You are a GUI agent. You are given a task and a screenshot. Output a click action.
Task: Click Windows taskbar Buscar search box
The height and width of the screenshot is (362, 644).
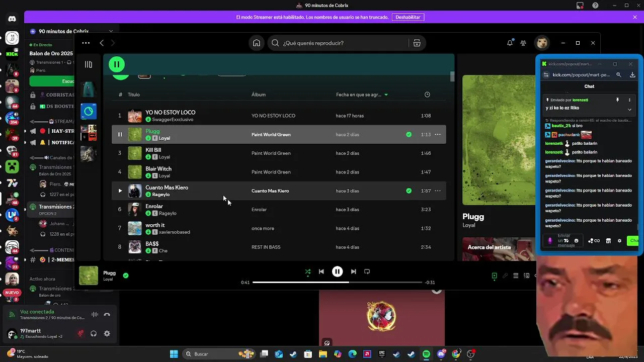(x=219, y=354)
